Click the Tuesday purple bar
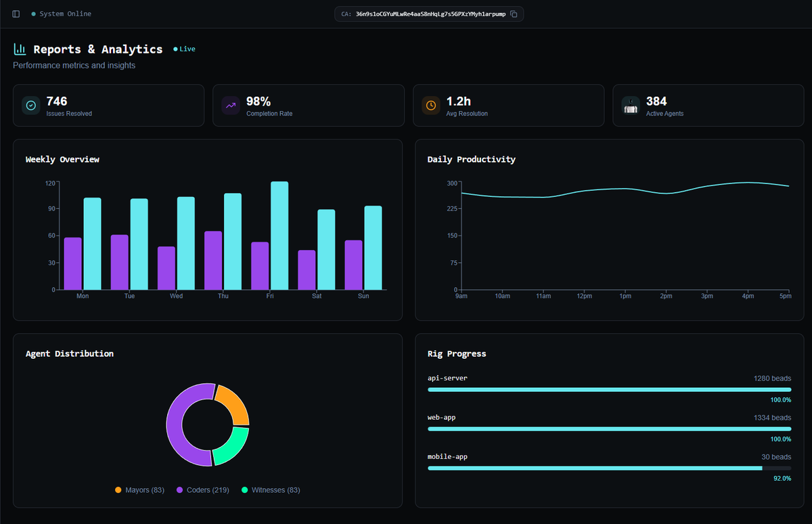 tap(120, 262)
